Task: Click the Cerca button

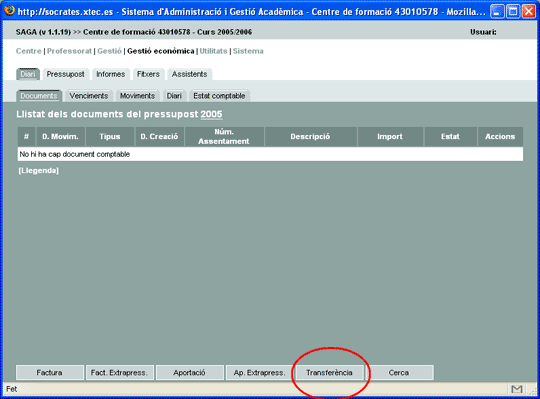Action: (399, 372)
